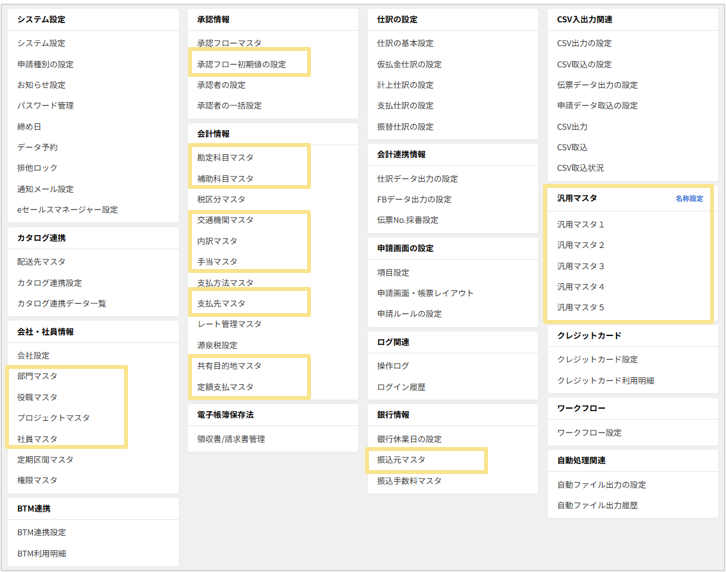726x572 pixels.
Task: Select 交通機関マスタ
Action: pyautogui.click(x=225, y=220)
